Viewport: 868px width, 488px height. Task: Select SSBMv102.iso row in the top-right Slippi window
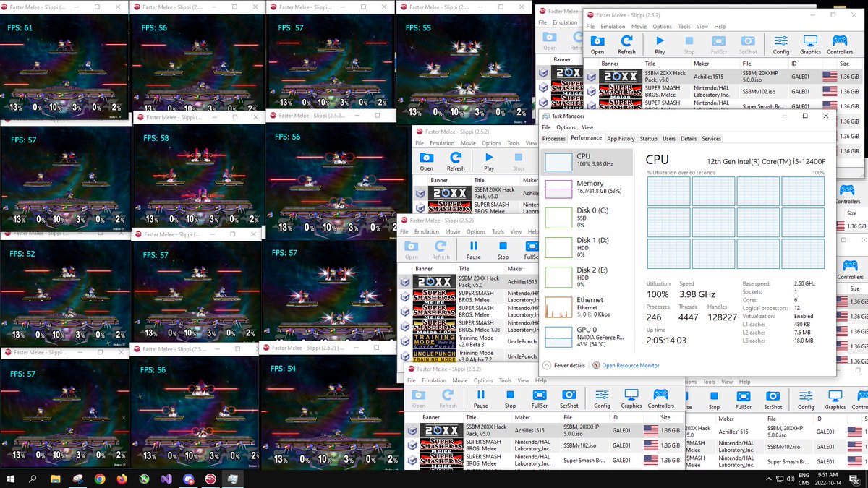click(x=724, y=91)
